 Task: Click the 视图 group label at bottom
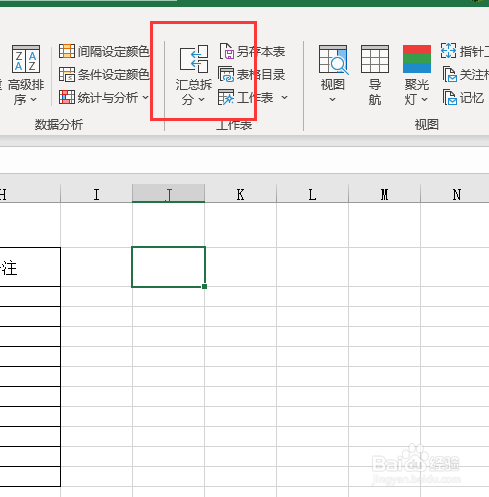[426, 125]
